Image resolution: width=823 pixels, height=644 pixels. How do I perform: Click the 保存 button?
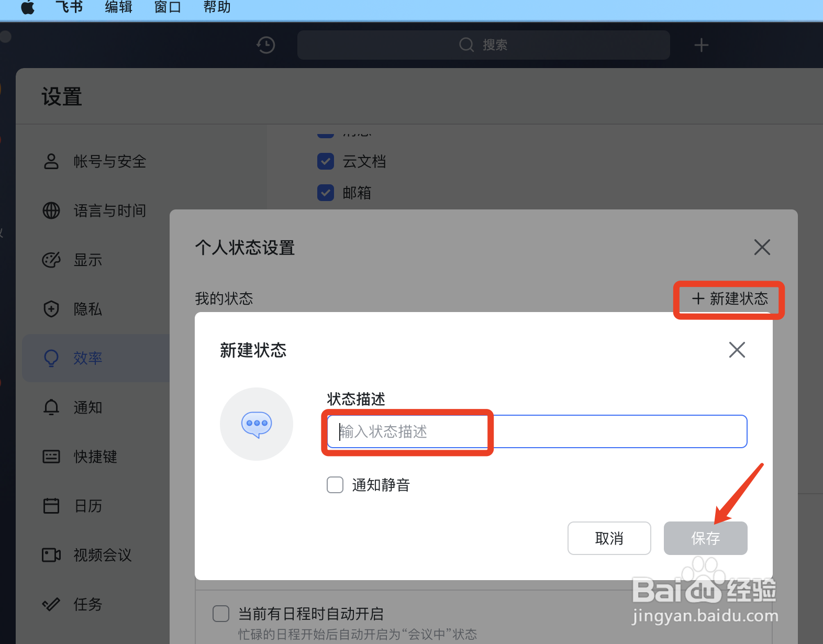click(x=706, y=538)
